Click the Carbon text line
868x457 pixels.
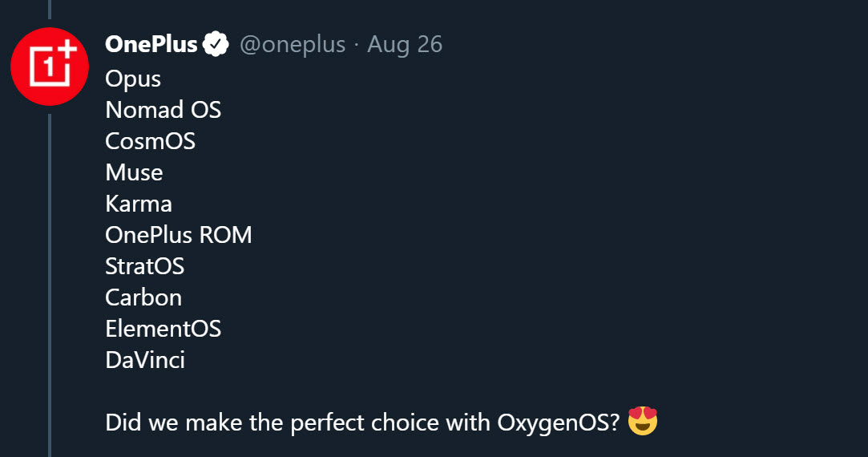coord(143,297)
